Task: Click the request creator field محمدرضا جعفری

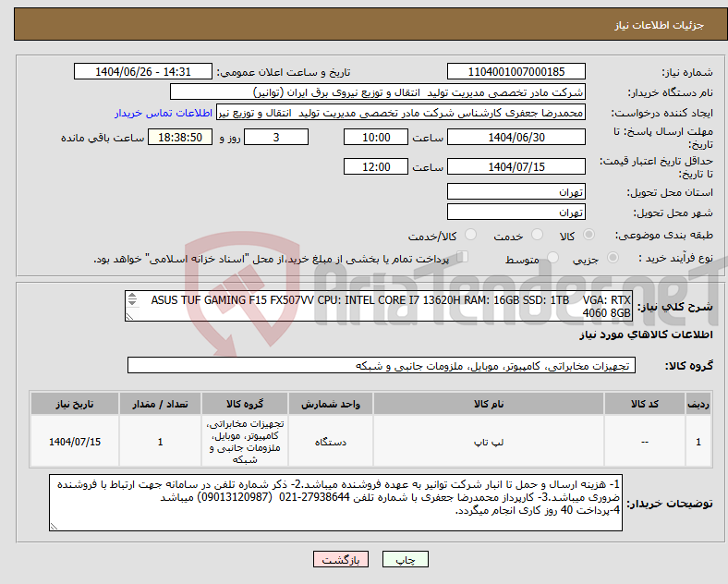Action: (401, 113)
